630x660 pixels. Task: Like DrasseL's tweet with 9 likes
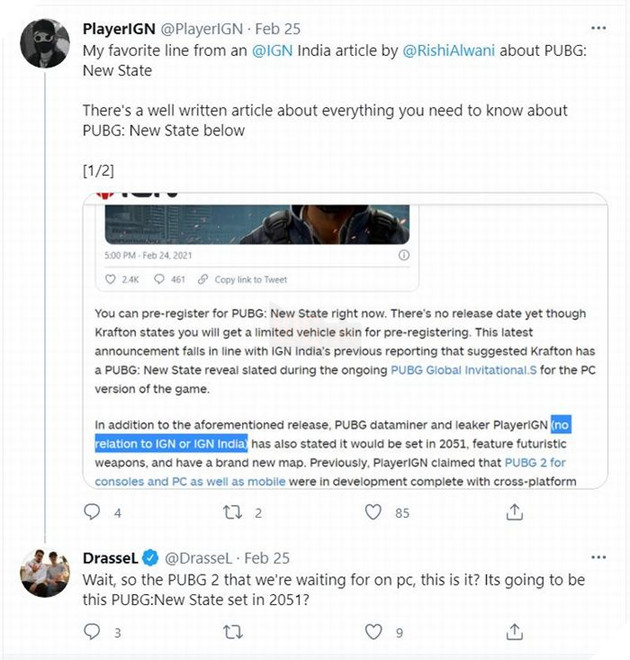[x=374, y=631]
